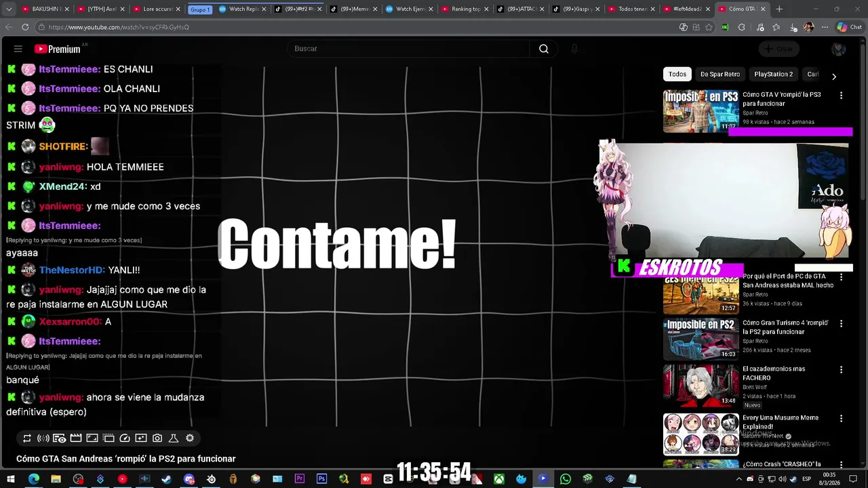Screen dimensions: 868x488
Task: Click the resize window frame icon
Action: 92,439
